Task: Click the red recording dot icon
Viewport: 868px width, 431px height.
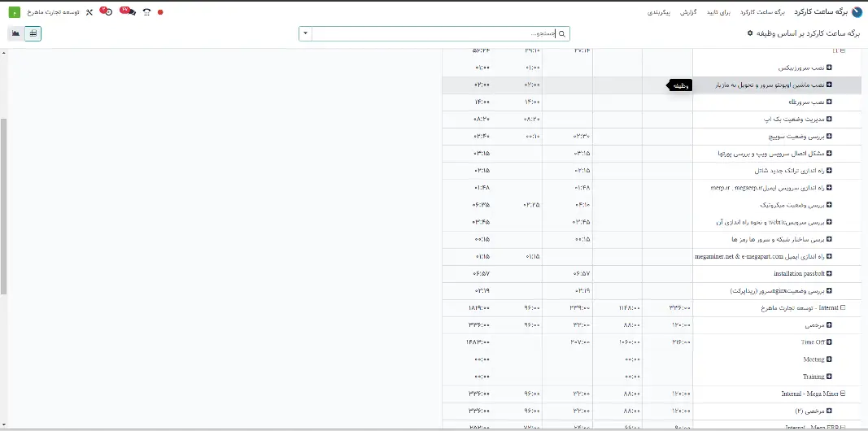Action: coord(160,13)
